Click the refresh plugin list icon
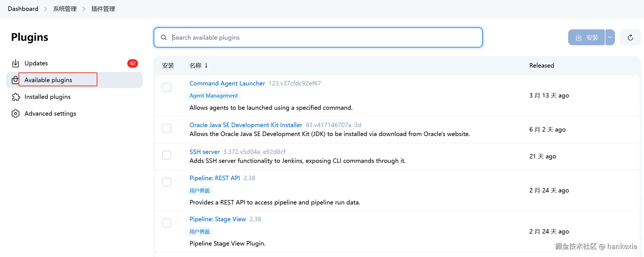Image resolution: width=644 pixels, height=257 pixels. click(630, 37)
